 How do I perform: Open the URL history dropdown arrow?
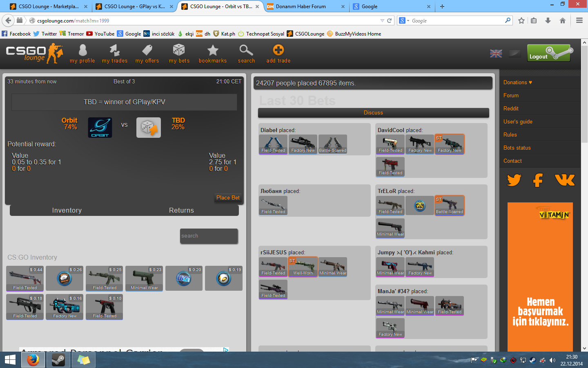(382, 20)
